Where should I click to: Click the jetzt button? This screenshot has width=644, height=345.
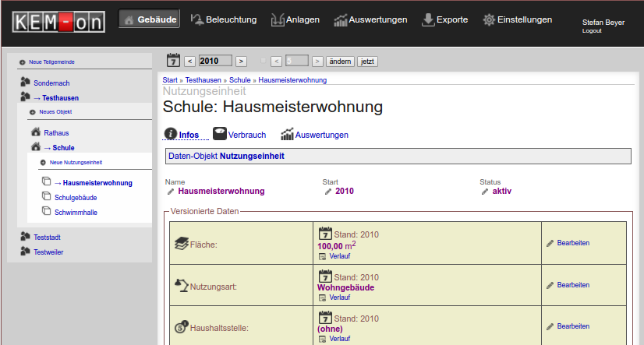367,61
